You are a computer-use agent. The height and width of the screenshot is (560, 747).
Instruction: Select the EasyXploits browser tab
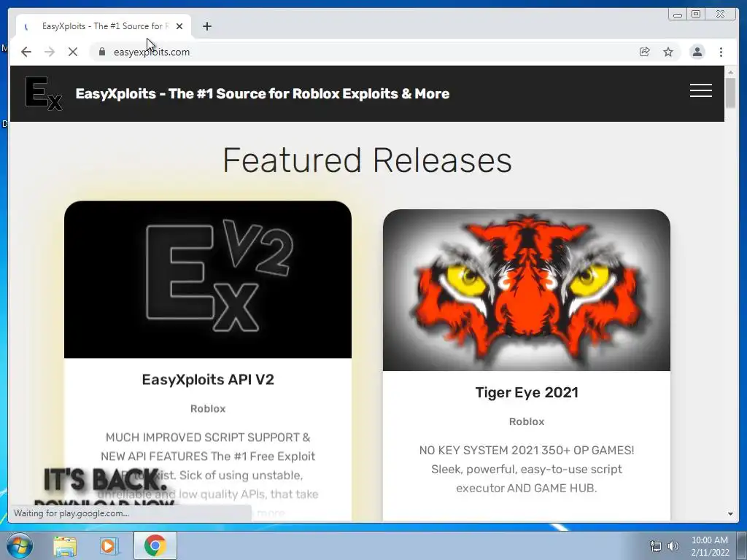pyautogui.click(x=104, y=26)
